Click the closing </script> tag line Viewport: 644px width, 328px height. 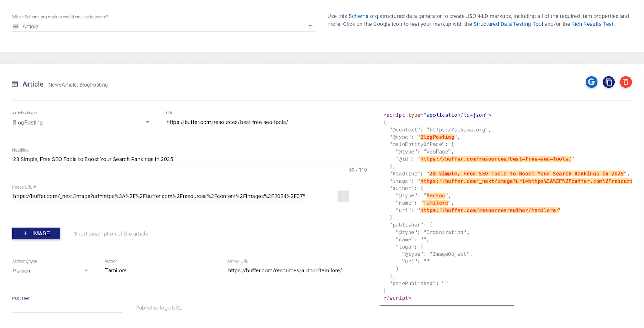(397, 298)
